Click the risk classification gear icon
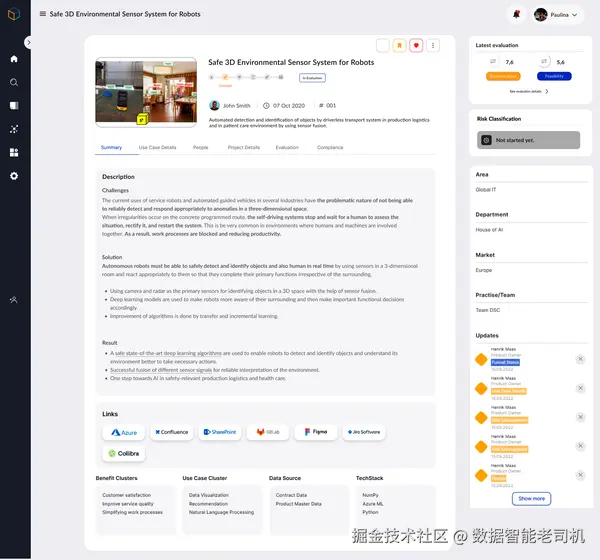This screenshot has width=600, height=560. [x=486, y=140]
